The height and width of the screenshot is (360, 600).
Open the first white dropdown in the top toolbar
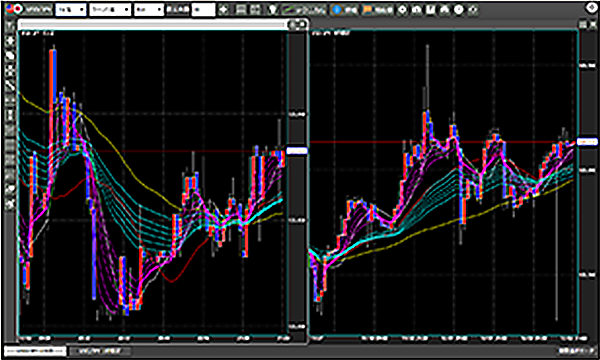[71, 10]
